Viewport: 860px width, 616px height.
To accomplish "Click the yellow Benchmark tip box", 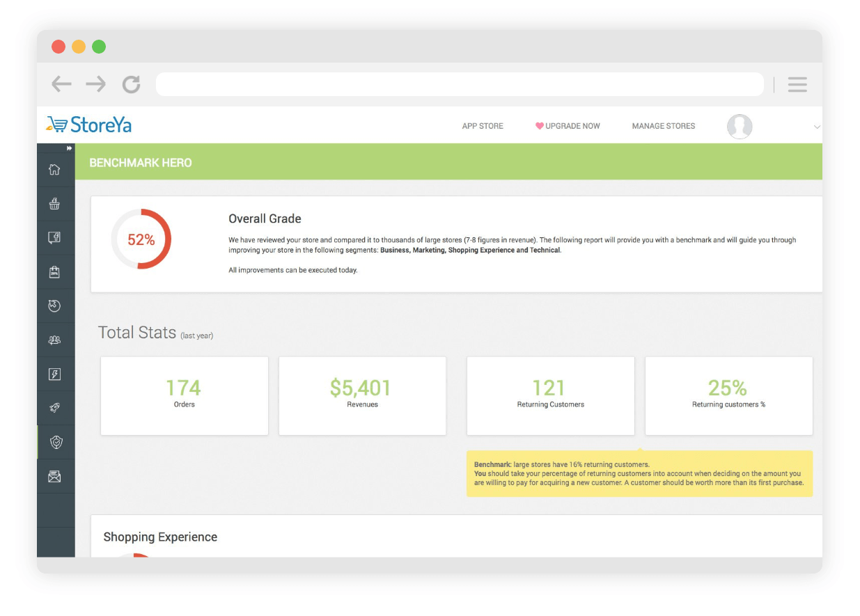I will click(639, 473).
